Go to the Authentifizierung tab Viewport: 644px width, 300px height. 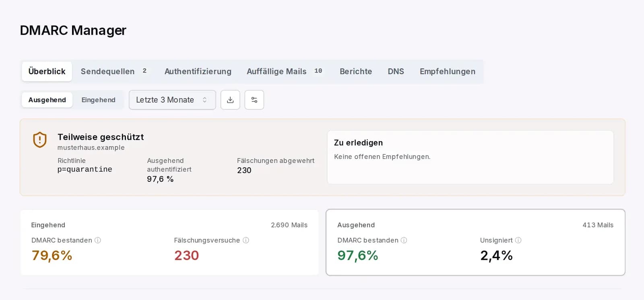tap(198, 72)
